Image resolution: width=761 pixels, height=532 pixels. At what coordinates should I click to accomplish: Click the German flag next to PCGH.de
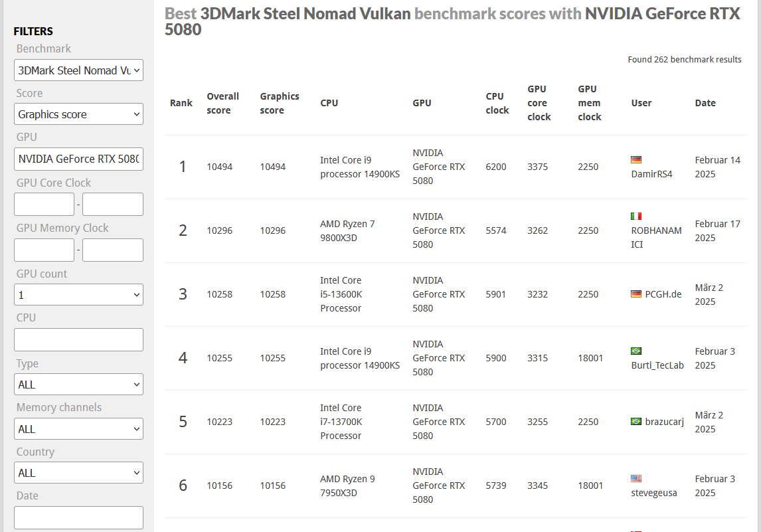point(636,294)
